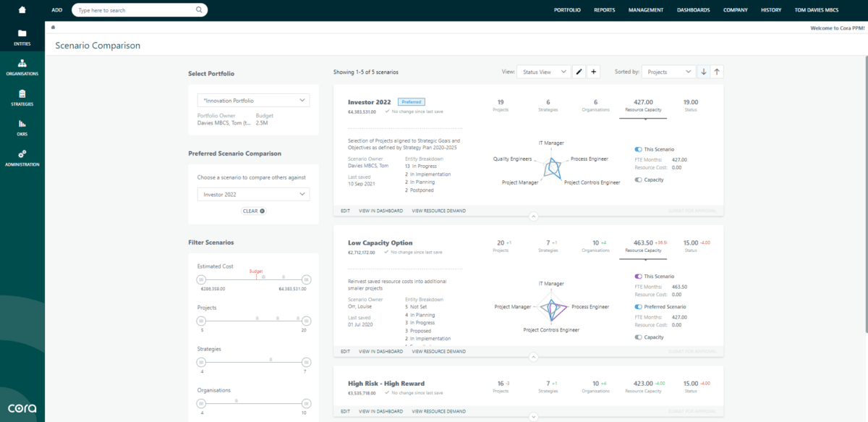Toggle This Scenario switch on Investor 2022
This screenshot has height=422, width=868.
pyautogui.click(x=639, y=149)
